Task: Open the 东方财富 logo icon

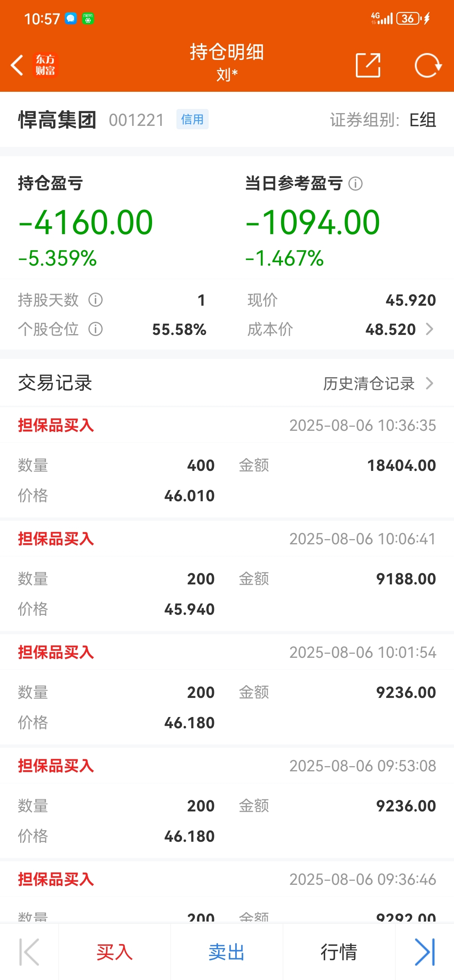Action: (x=45, y=65)
